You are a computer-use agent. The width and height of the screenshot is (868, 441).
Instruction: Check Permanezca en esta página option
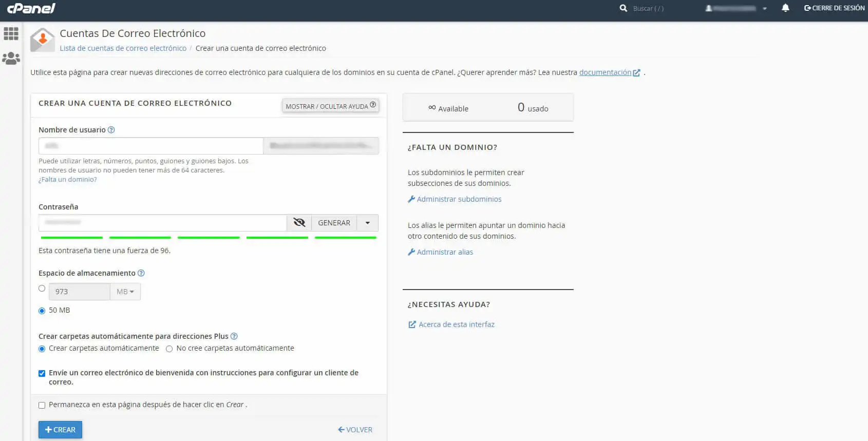click(x=42, y=405)
